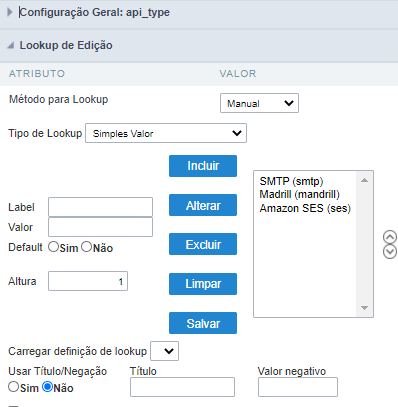Click the Alterar button
The width and height of the screenshot is (398, 407).
203,205
